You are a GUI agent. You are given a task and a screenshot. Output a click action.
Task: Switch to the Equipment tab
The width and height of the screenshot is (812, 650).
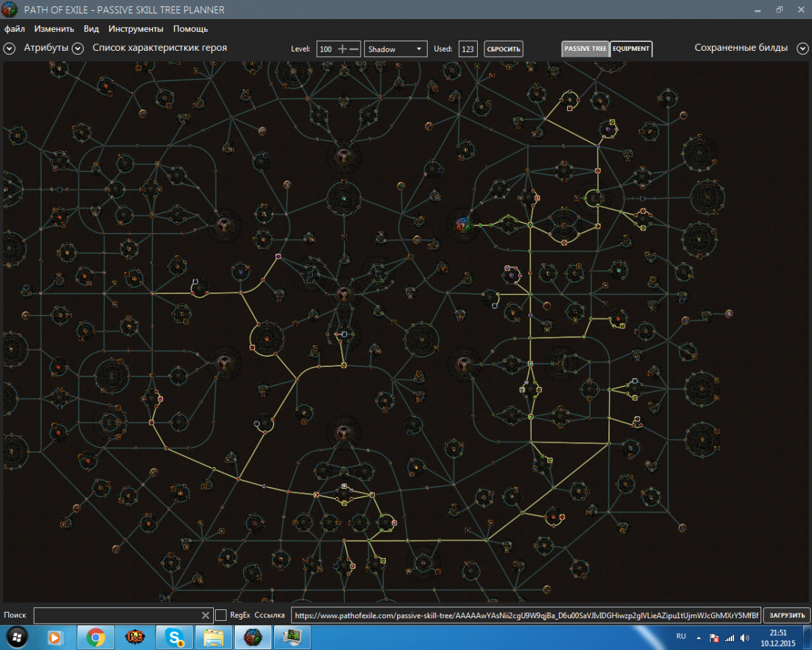[631, 49]
